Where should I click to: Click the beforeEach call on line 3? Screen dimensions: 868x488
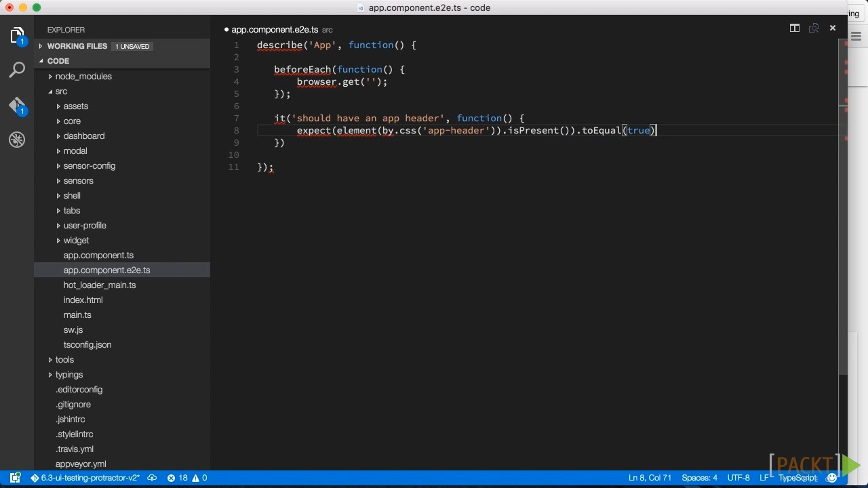tap(302, 70)
